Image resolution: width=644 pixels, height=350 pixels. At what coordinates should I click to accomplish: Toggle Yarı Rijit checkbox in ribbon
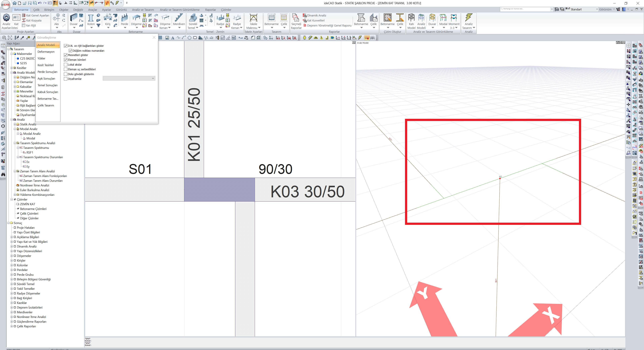point(23,25)
